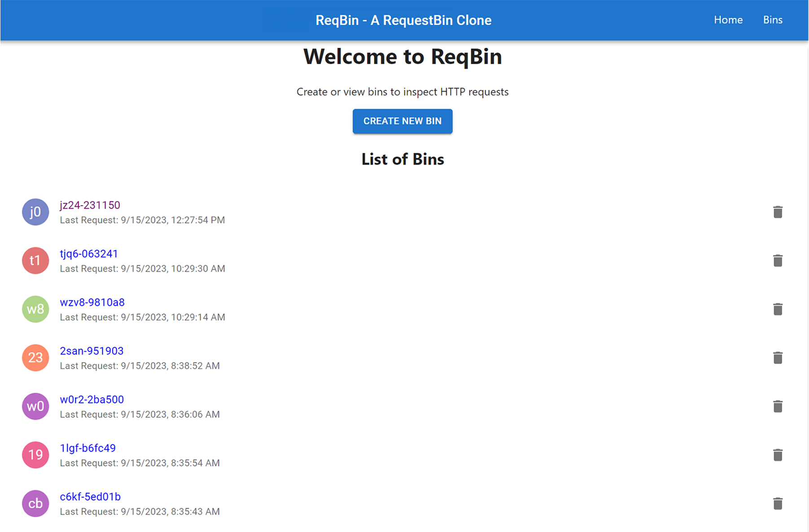Delete the 2san-951903 bin
809x532 pixels.
(x=778, y=358)
